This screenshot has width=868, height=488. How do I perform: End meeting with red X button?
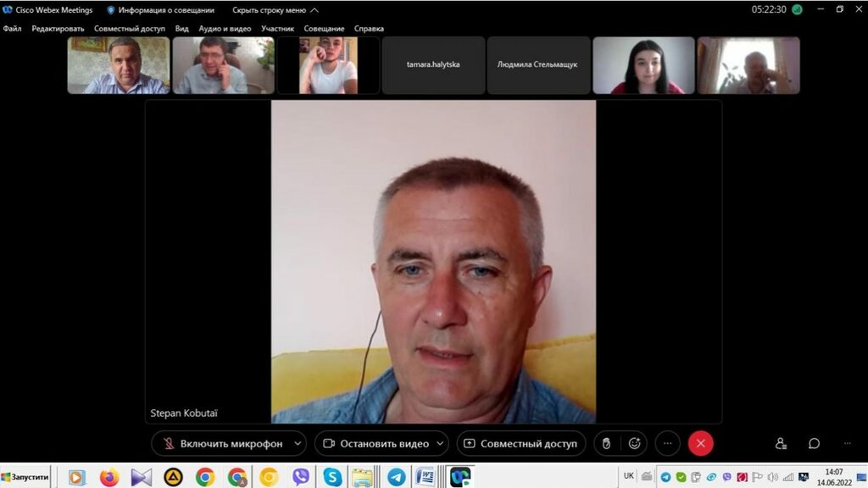pyautogui.click(x=700, y=443)
